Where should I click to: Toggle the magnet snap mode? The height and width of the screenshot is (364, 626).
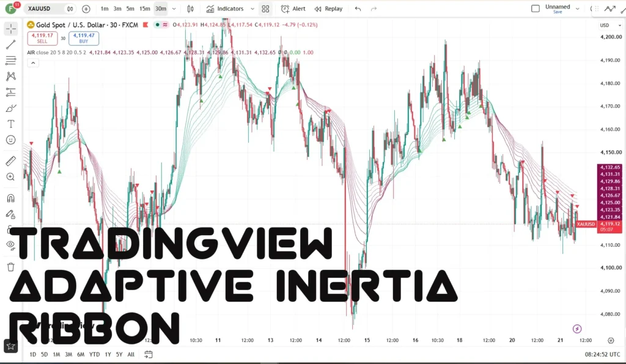11,198
